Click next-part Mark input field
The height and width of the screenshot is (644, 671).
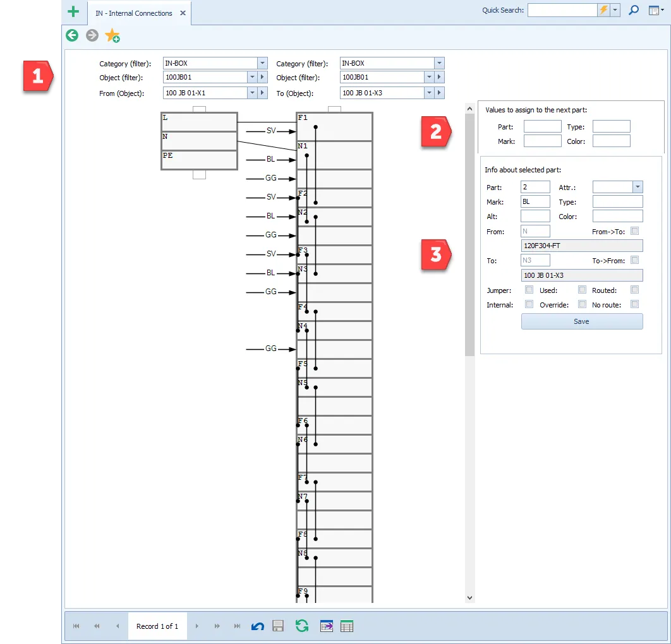pos(542,141)
